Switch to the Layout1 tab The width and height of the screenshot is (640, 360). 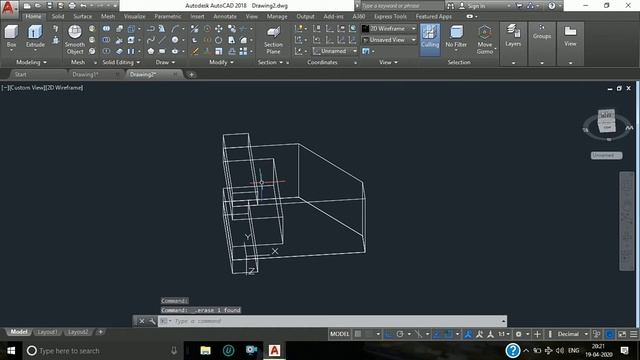[47, 332]
